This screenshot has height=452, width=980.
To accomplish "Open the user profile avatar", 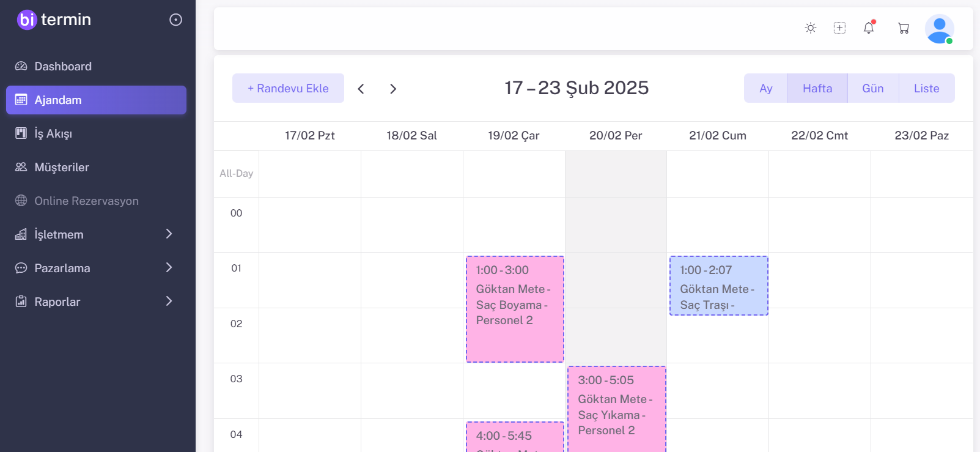I will coord(939,29).
